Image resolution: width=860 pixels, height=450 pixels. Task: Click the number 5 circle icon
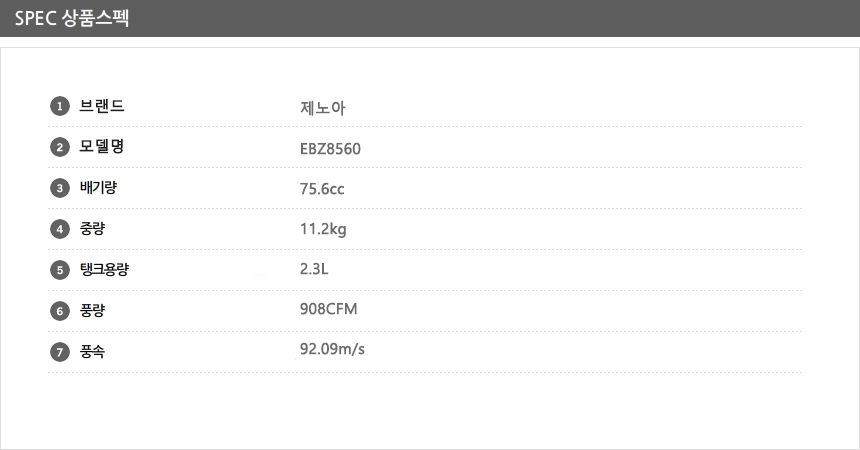(x=59, y=270)
